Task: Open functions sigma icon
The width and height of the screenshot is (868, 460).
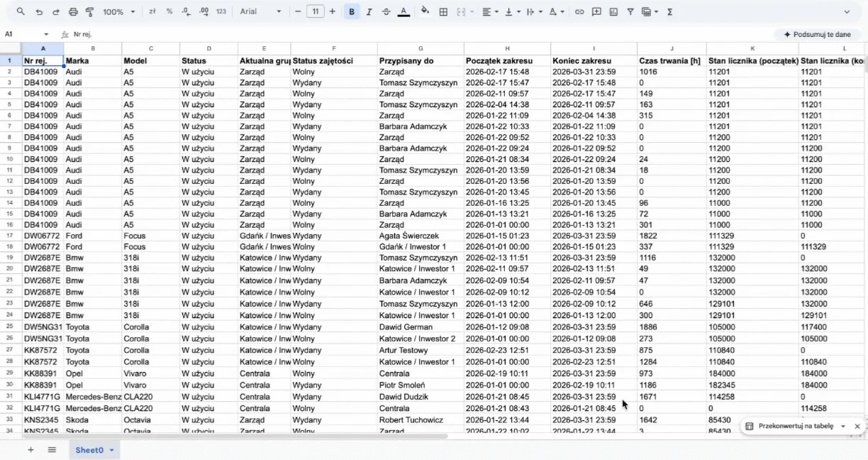Action: [670, 11]
